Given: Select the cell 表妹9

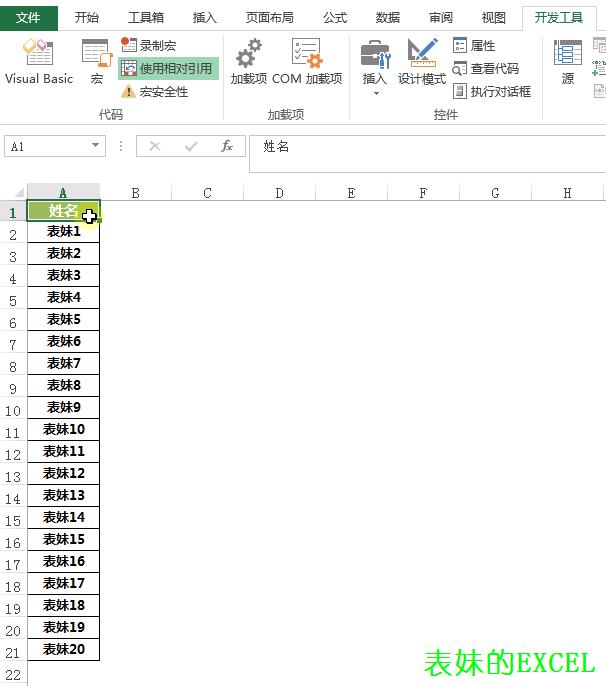Looking at the screenshot, I should click(63, 407).
